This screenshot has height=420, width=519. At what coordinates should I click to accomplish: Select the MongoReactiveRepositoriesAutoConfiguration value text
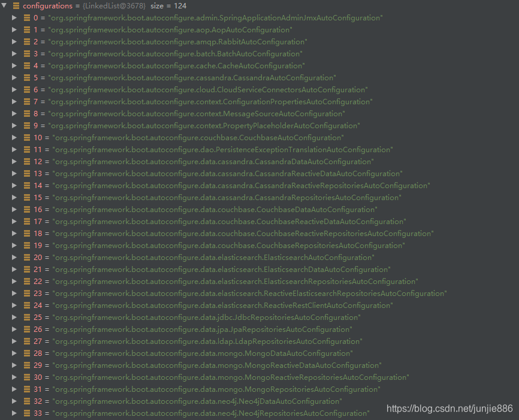(231, 377)
